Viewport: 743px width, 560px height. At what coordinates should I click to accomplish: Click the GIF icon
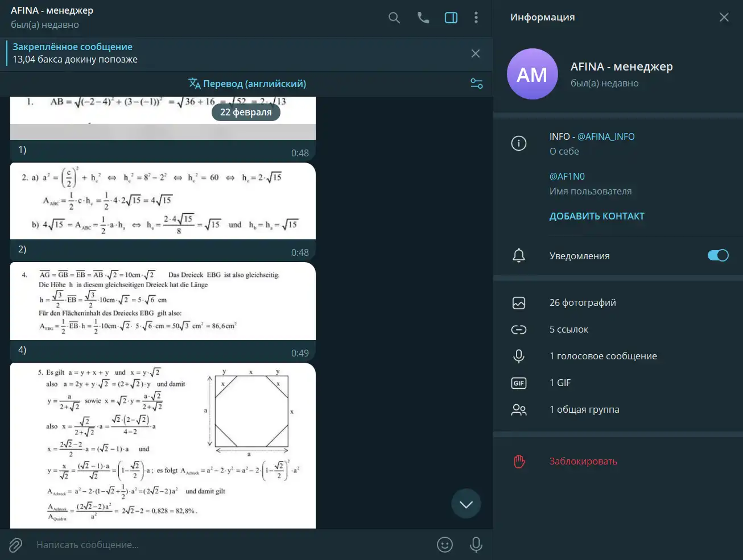coord(519,383)
